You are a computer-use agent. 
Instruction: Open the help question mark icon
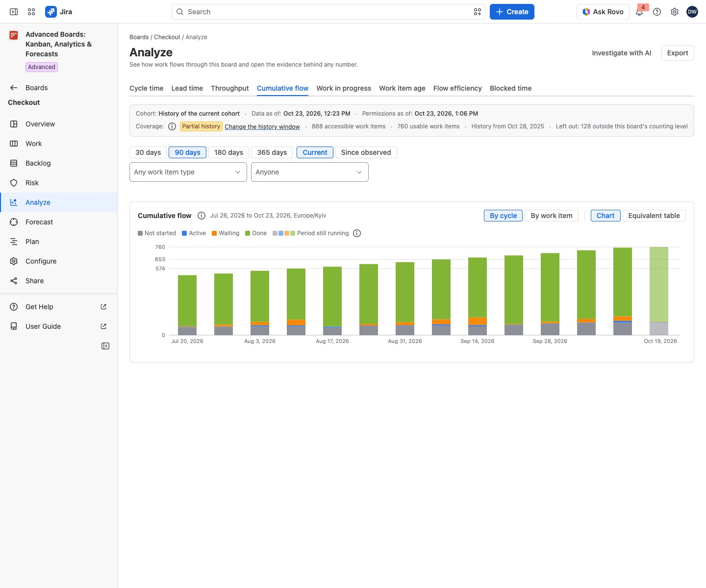click(657, 12)
